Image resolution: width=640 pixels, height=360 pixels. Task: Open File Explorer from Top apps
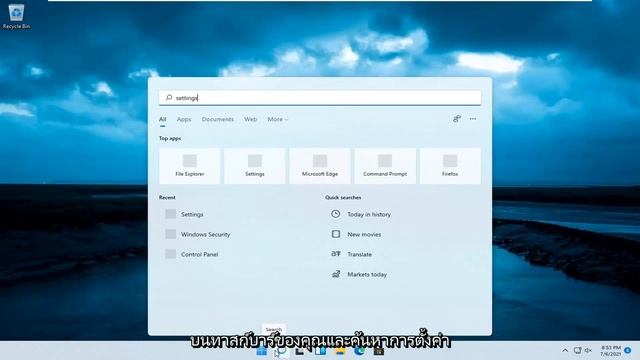(x=189, y=166)
